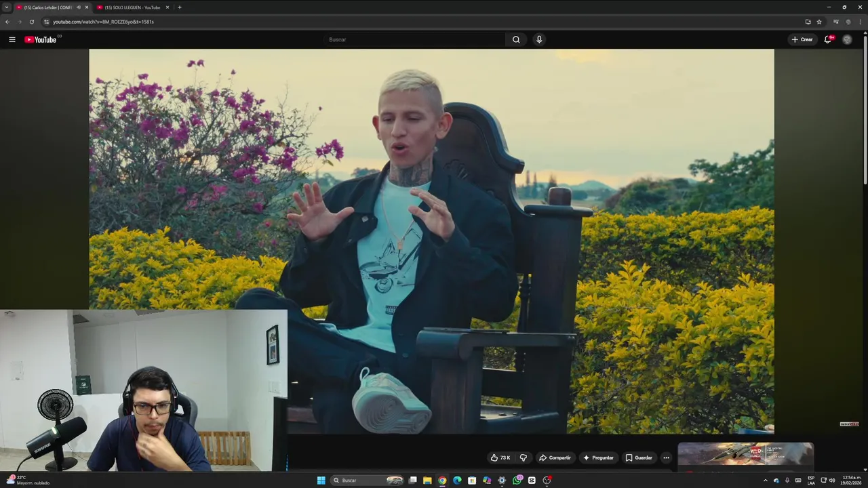
Task: Switch ESP LAA keyboard language
Action: pyautogui.click(x=811, y=481)
